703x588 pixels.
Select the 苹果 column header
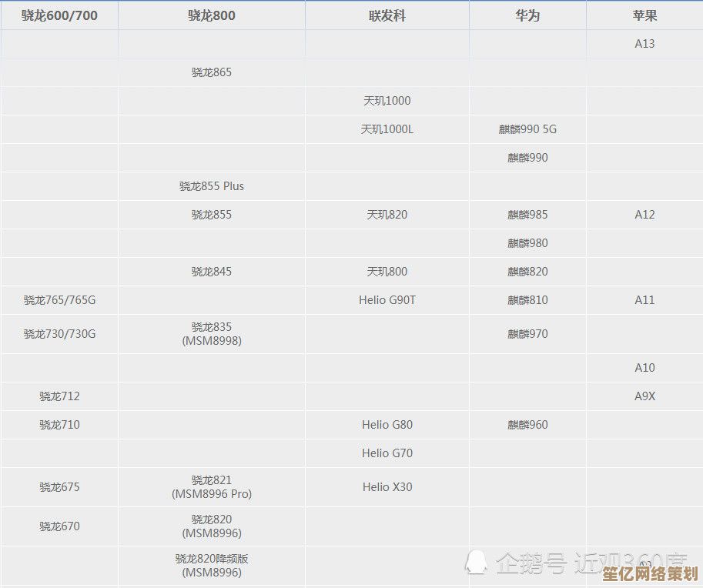[644, 15]
